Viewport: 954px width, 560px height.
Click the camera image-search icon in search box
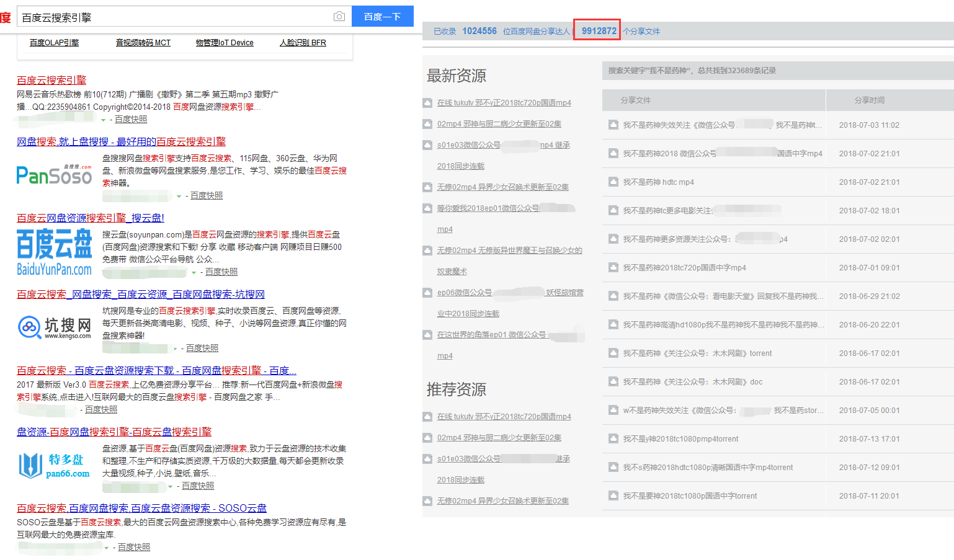[x=339, y=17]
